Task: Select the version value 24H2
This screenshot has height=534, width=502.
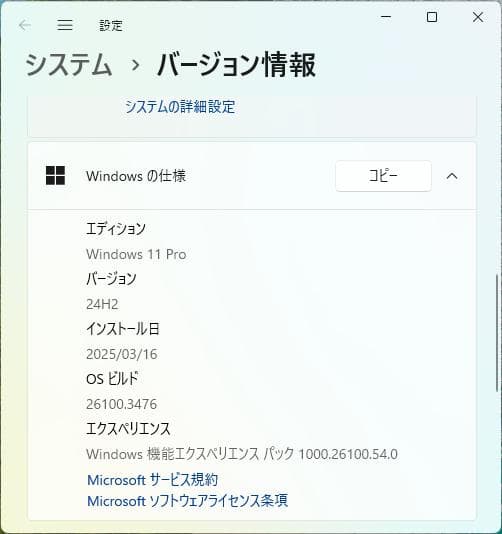Action: 102,304
